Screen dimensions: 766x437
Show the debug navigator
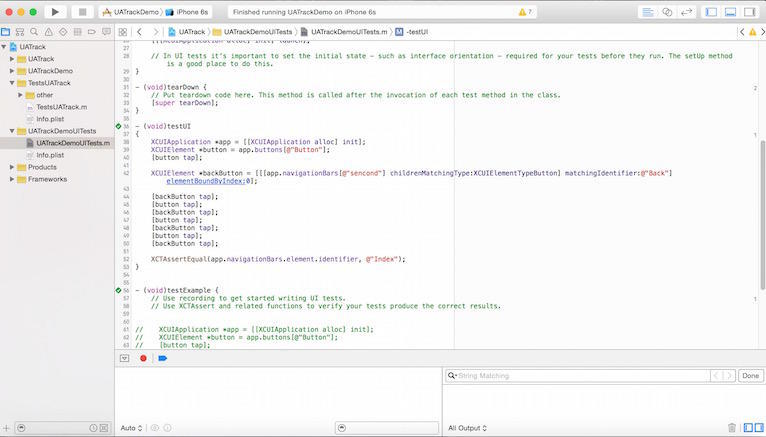[77, 32]
